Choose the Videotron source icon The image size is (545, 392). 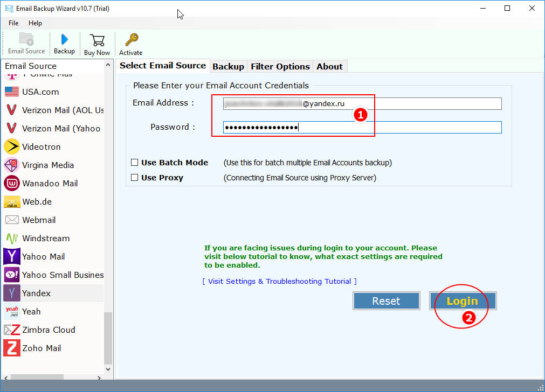[x=12, y=146]
